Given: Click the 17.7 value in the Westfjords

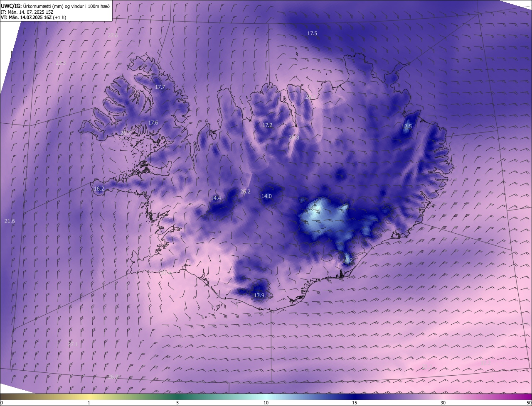Looking at the screenshot, I should [x=160, y=87].
